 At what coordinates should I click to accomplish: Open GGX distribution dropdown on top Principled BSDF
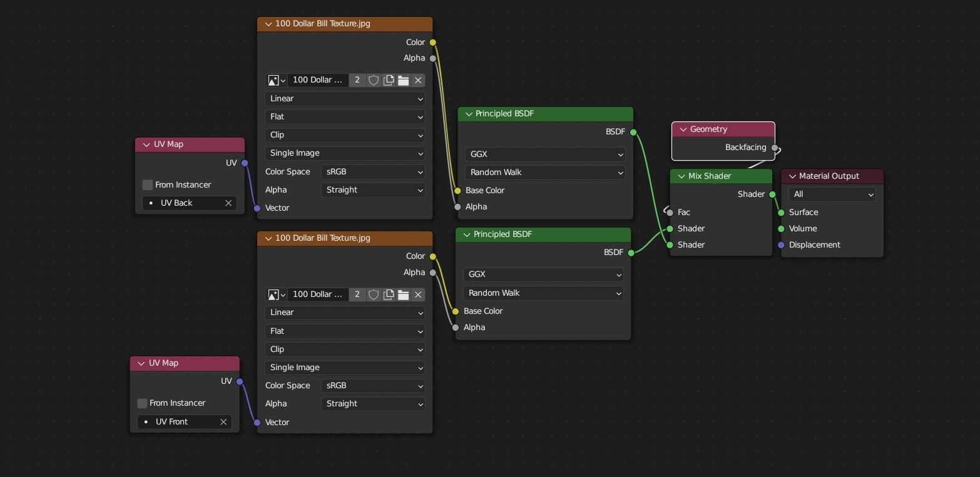[545, 154]
